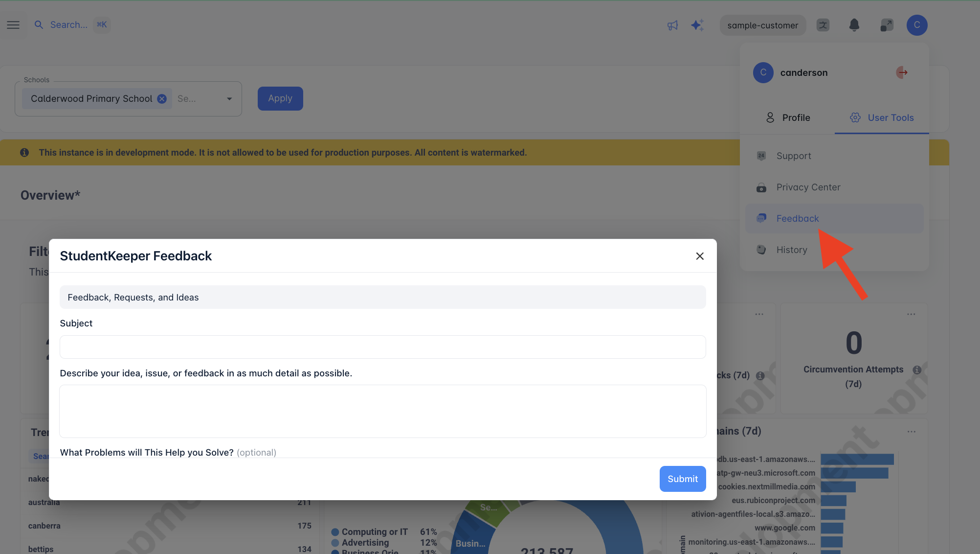Switch to the User Tools tab
The height and width of the screenshot is (554, 980).
882,117
